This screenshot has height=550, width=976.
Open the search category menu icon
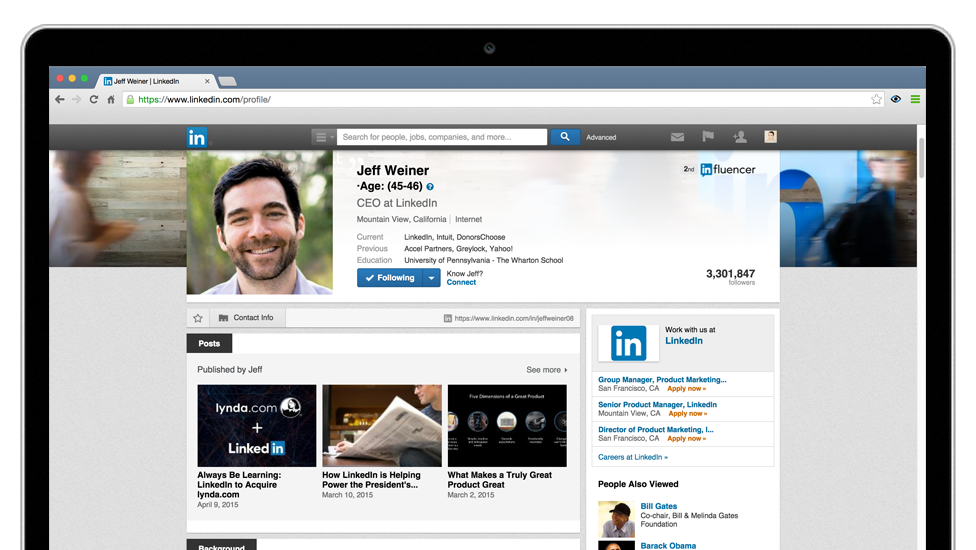pos(322,137)
